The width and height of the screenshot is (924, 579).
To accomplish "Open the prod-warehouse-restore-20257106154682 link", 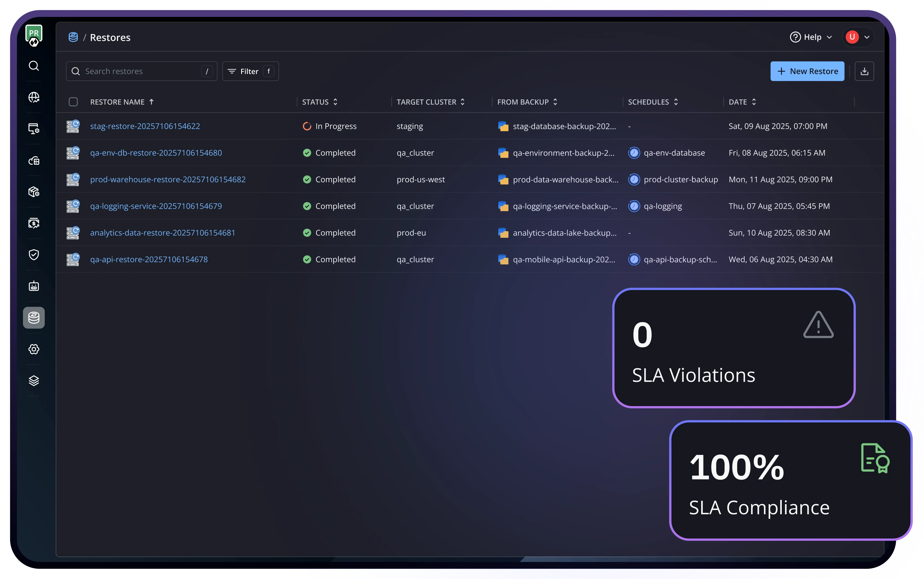I will click(168, 179).
